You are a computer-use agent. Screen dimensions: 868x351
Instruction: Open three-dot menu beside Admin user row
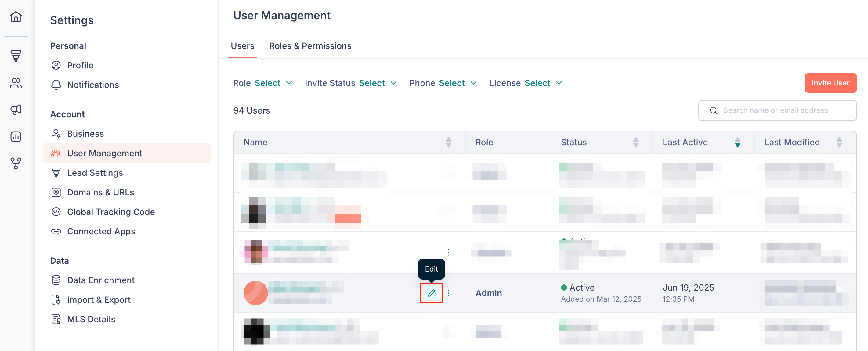[448, 293]
